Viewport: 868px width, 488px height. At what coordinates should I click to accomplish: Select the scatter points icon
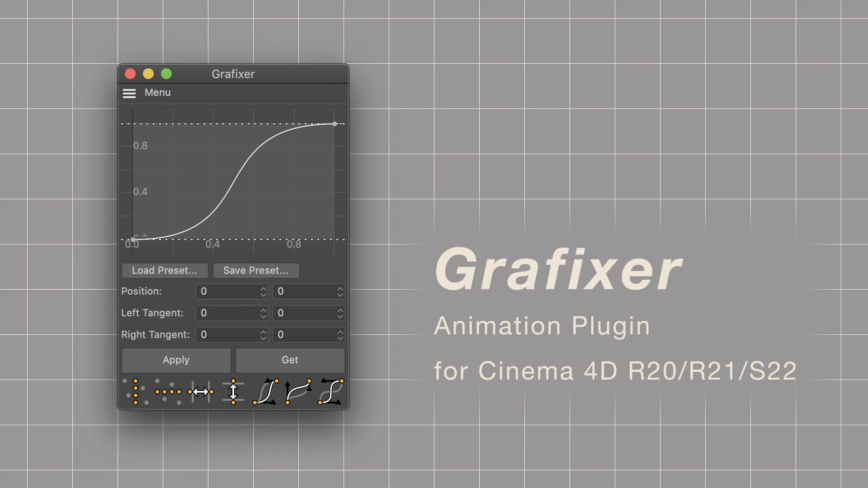tap(136, 390)
